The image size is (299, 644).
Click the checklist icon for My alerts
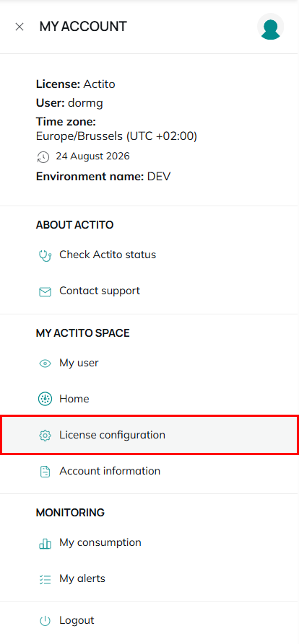[45, 580]
